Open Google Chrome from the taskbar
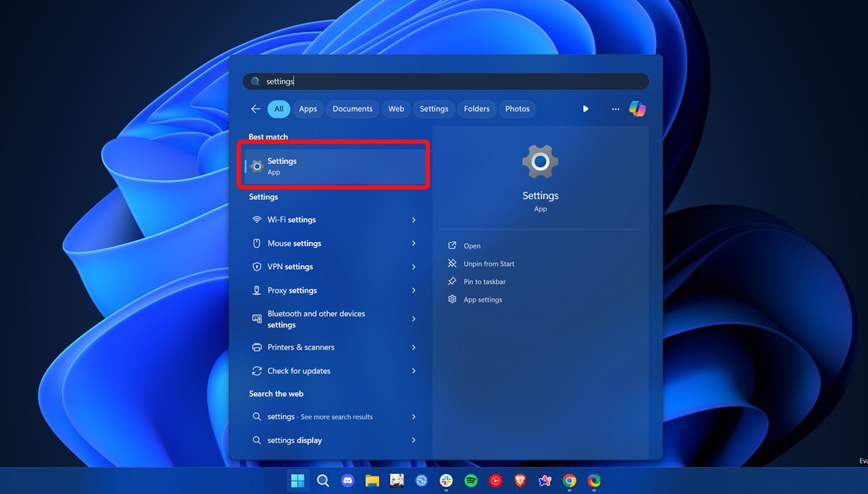This screenshot has width=868, height=494. tap(569, 481)
